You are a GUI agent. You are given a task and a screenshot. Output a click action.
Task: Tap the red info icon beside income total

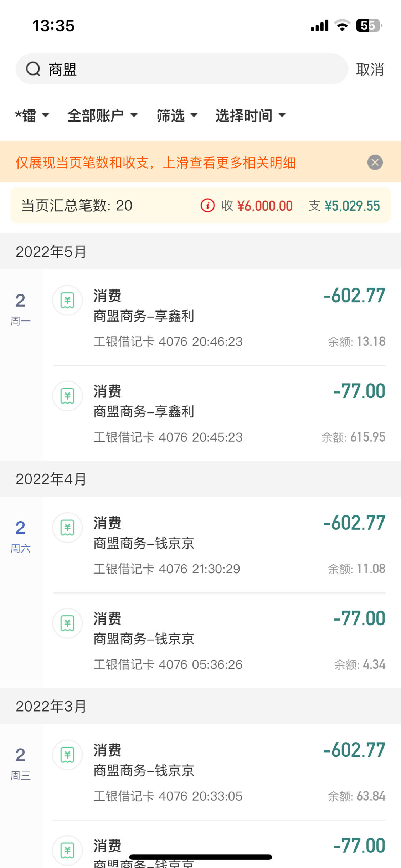(207, 206)
